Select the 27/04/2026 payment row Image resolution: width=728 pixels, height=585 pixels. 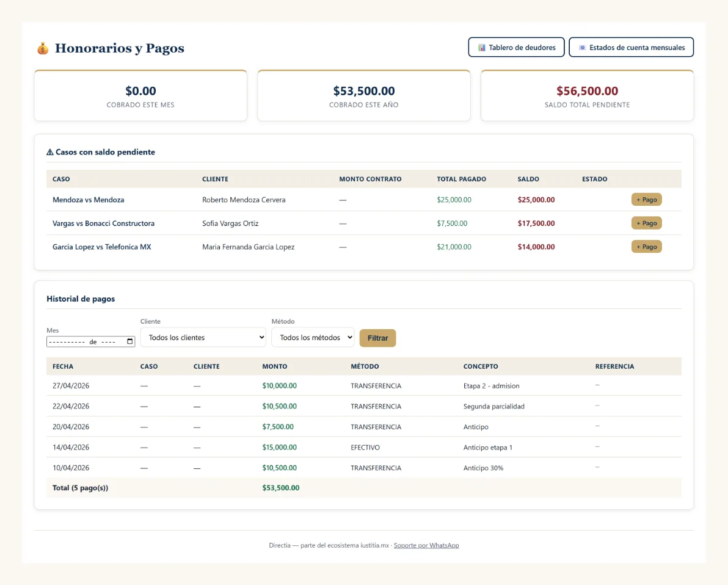[x=364, y=385]
